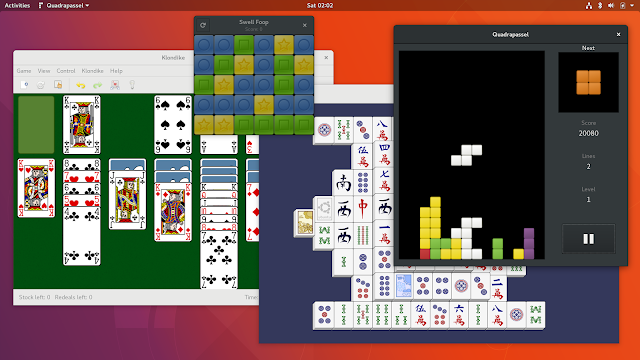Select the red dragon tile in Mahjongg
Screen dimensions: 640x360
363,208
